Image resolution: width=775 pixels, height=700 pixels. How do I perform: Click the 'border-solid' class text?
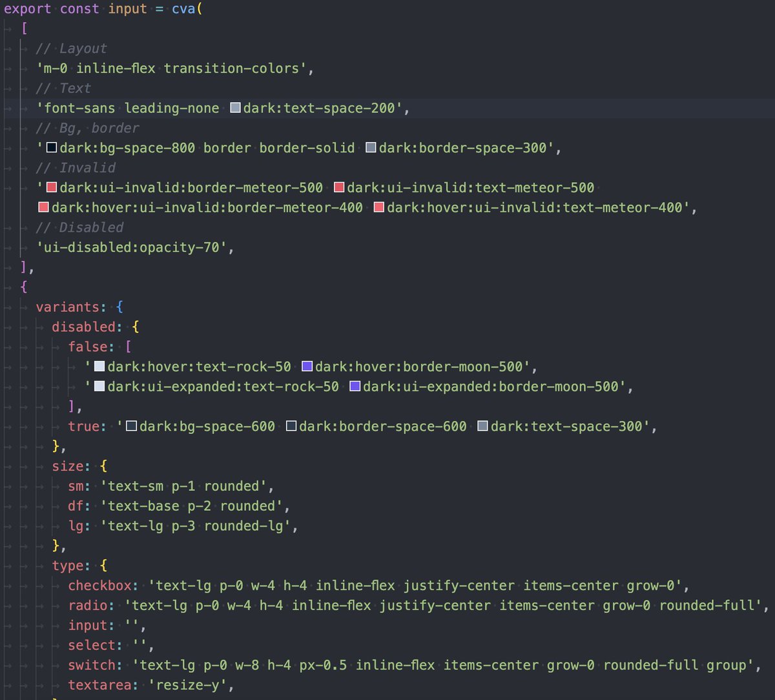pos(307,148)
